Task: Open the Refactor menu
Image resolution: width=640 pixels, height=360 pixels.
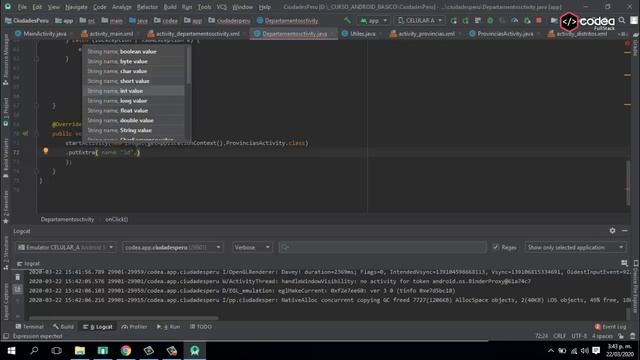Action: (147, 7)
